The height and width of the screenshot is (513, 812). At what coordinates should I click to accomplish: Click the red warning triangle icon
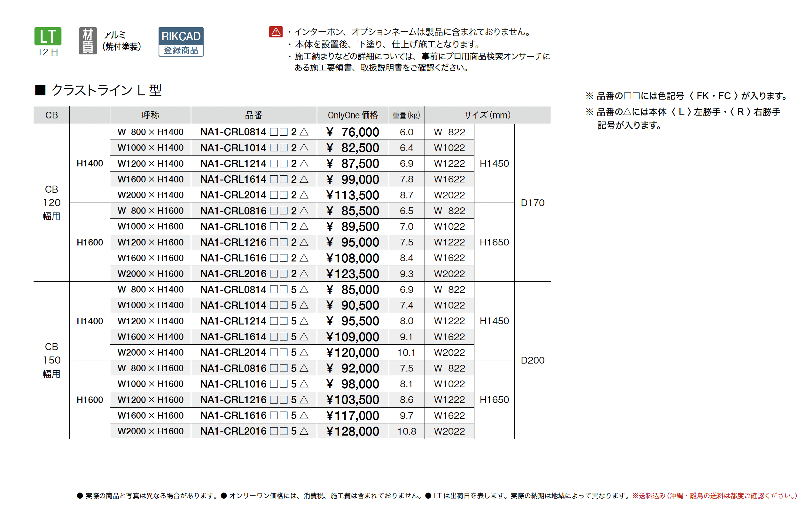click(x=276, y=32)
